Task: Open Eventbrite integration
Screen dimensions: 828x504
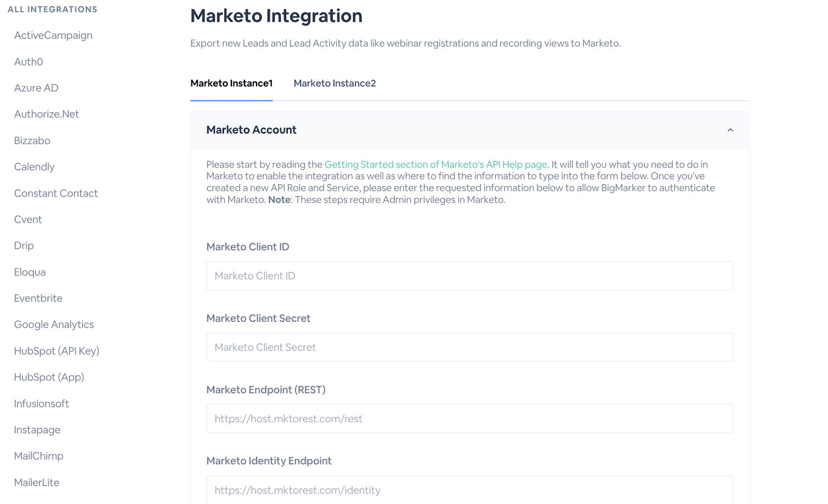Action: point(38,298)
